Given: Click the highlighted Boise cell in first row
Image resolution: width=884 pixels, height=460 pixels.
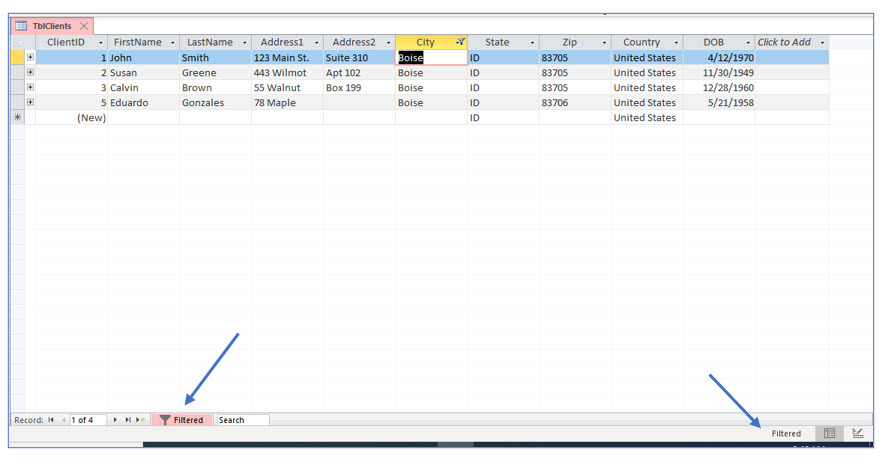Looking at the screenshot, I should pyautogui.click(x=431, y=58).
